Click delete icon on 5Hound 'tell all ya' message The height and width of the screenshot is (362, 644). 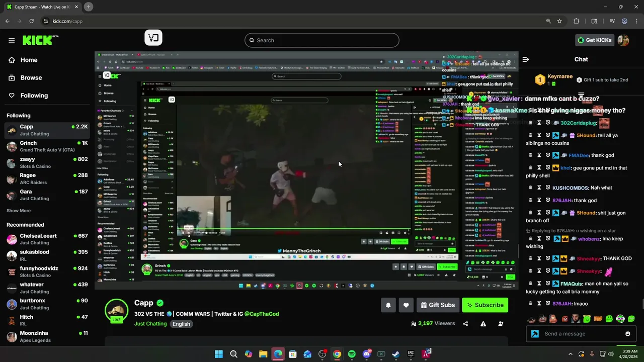click(x=530, y=135)
